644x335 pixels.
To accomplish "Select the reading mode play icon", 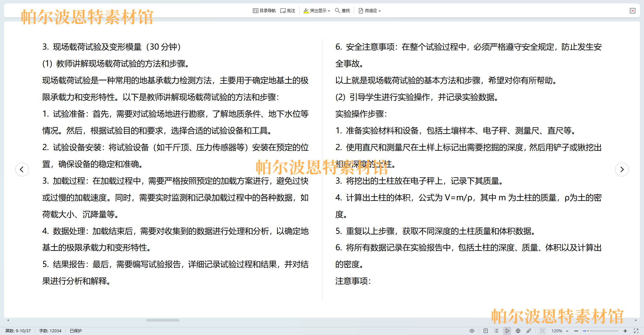I will [x=507, y=331].
